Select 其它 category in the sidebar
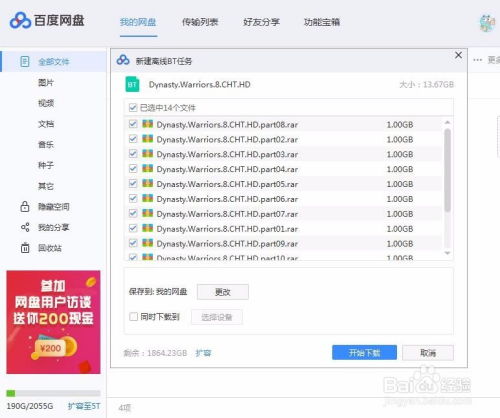This screenshot has width=500, height=418. 46,186
